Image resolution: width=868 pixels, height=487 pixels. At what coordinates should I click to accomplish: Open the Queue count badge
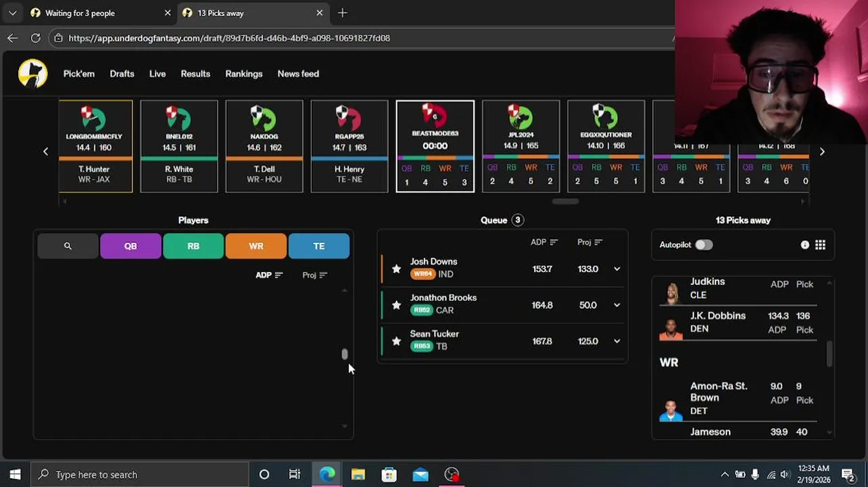click(x=518, y=220)
